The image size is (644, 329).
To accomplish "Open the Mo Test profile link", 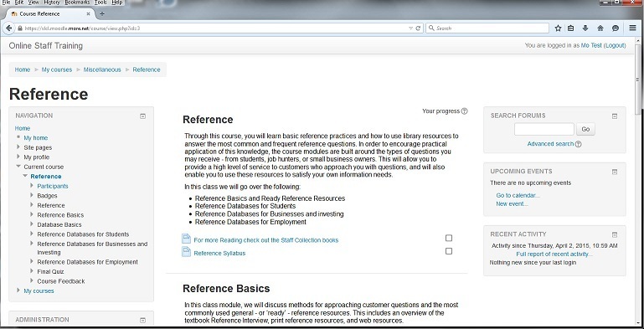I will pyautogui.click(x=591, y=45).
